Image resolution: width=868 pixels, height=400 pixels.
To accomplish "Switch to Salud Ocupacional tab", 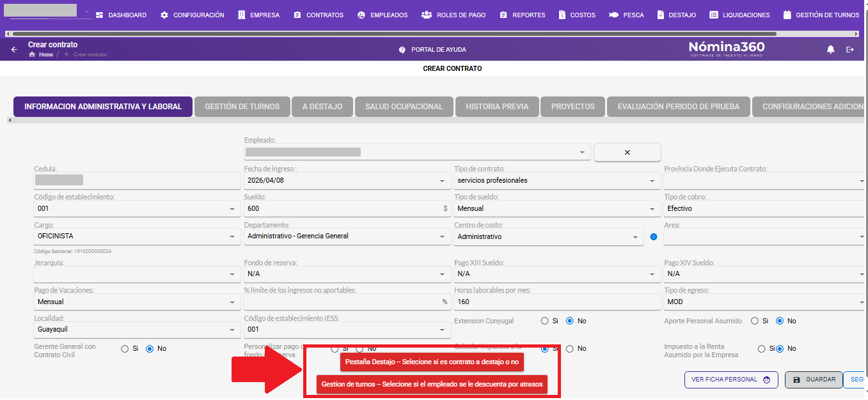I will click(404, 107).
